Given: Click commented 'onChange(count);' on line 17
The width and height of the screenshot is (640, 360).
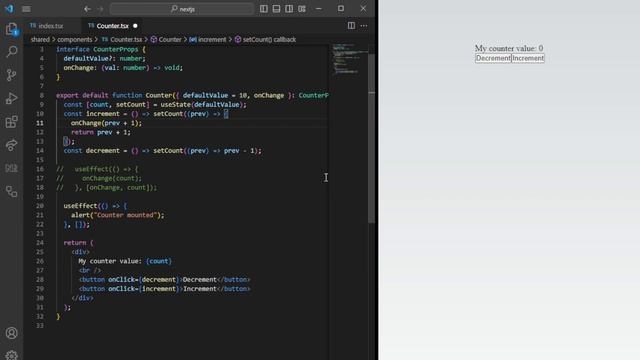Looking at the screenshot, I should 112,178.
